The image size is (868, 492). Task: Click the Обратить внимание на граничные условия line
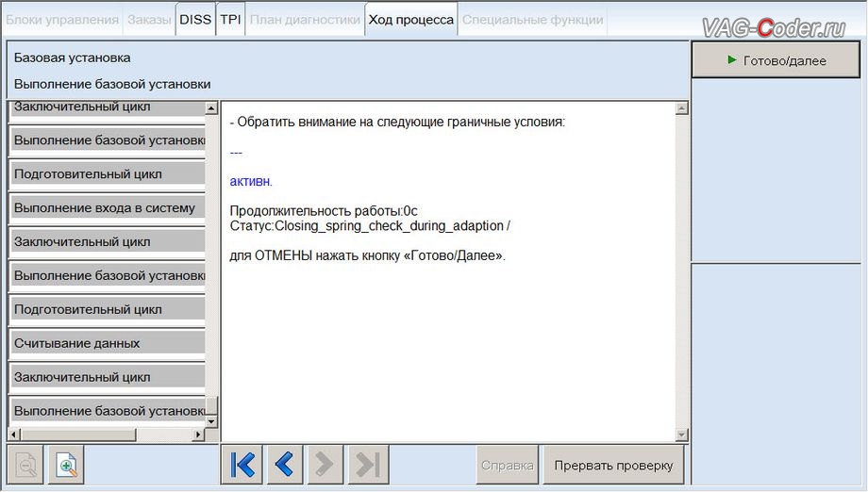(397, 123)
